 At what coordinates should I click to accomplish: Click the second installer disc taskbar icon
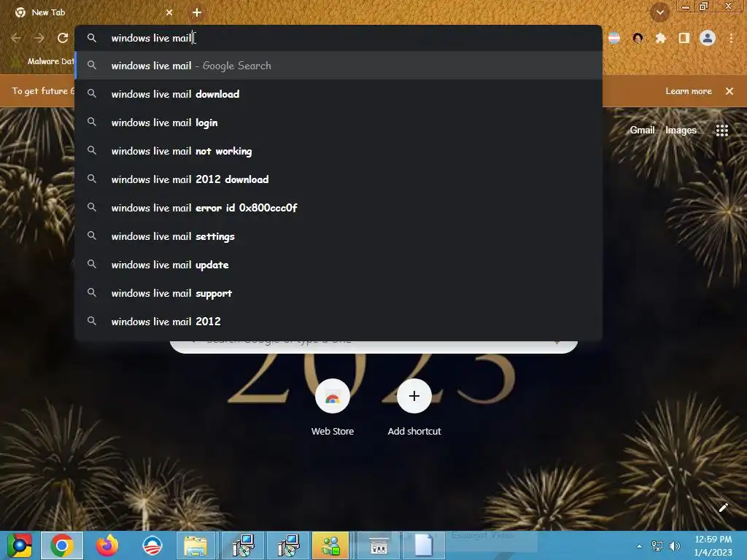click(x=288, y=545)
